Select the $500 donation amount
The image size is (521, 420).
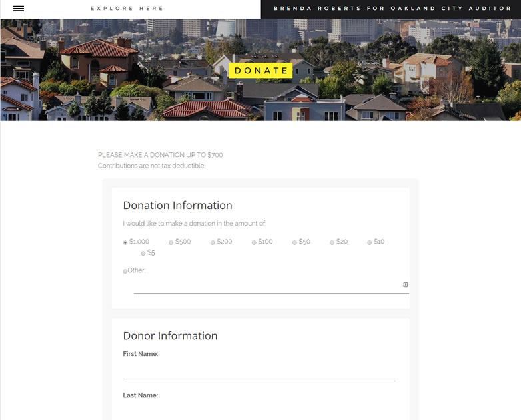[x=171, y=242]
